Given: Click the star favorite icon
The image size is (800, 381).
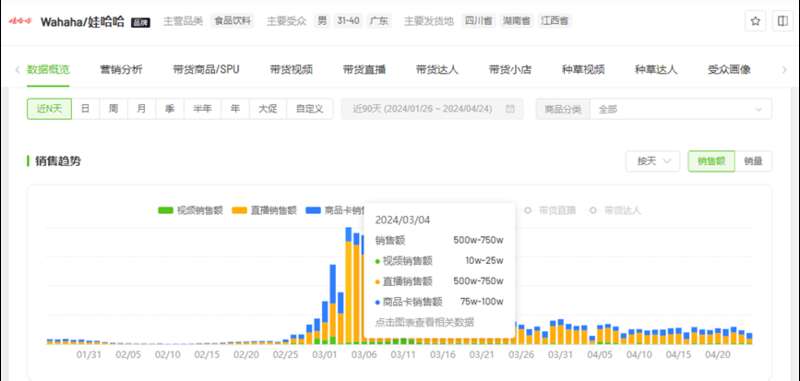Looking at the screenshot, I should [756, 21].
